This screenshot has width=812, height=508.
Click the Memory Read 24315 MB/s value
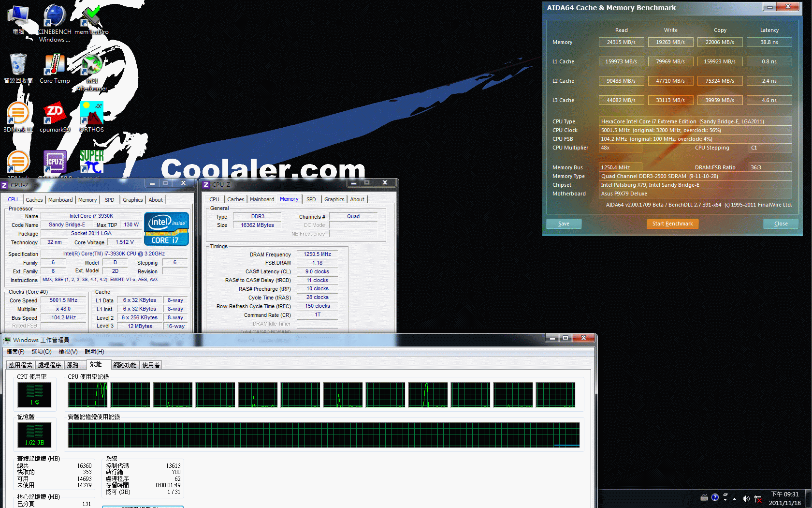621,43
